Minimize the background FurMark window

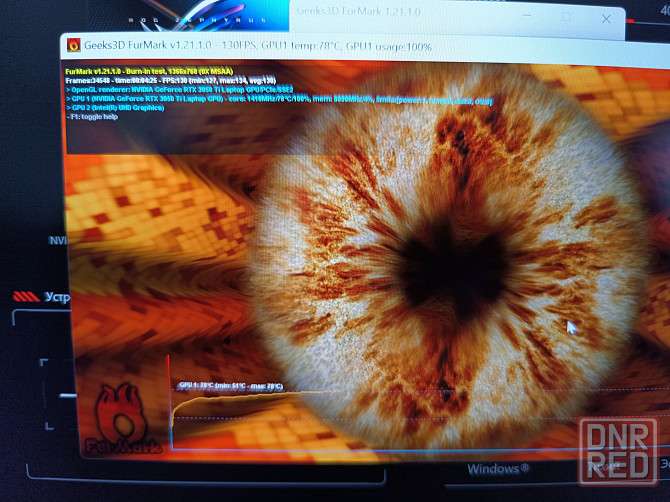coord(526,17)
